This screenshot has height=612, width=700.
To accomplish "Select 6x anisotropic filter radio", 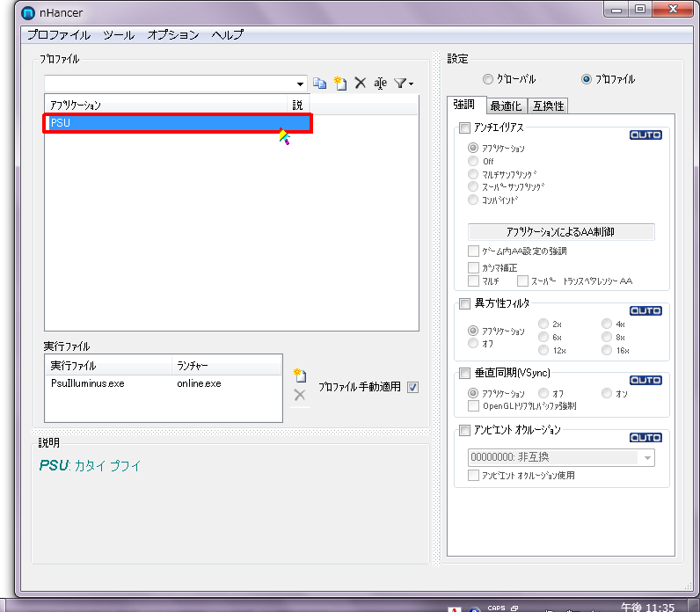I will 543,337.
